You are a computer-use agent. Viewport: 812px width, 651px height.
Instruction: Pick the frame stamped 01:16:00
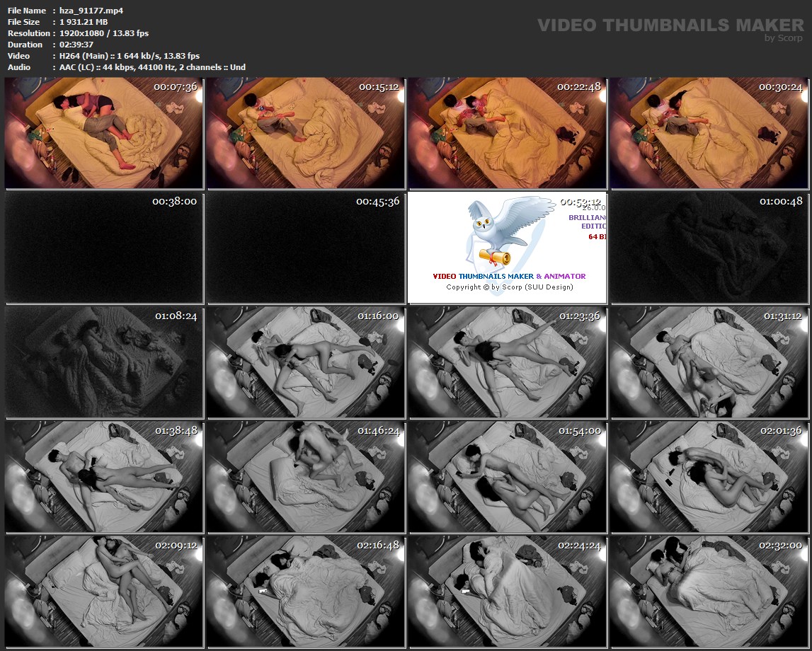[306, 362]
